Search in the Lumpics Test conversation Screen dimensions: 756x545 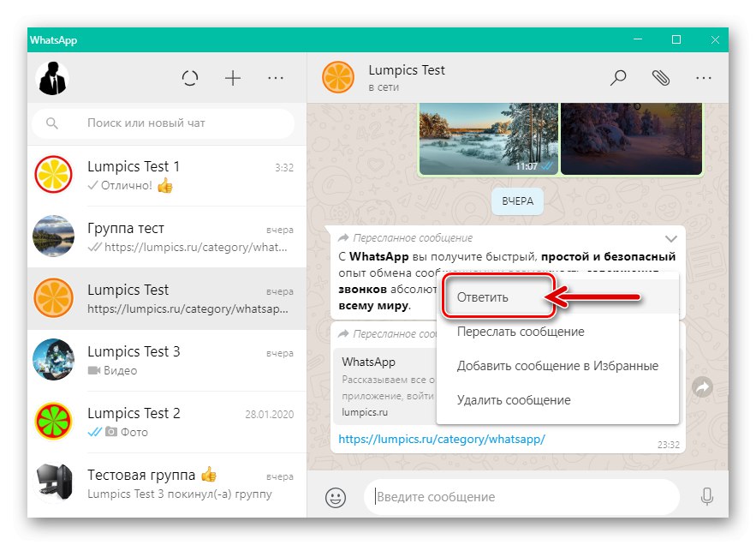(x=618, y=77)
